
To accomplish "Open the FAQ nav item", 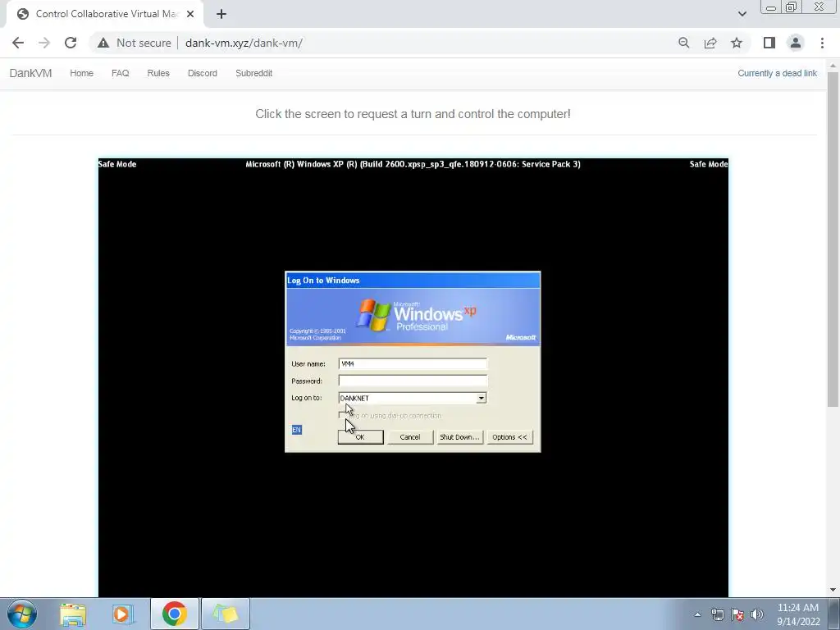I will (x=120, y=73).
